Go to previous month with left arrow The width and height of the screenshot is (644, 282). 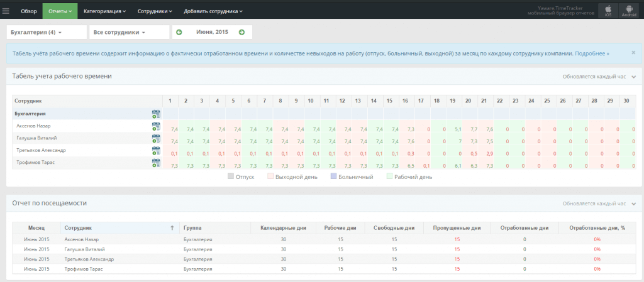179,32
